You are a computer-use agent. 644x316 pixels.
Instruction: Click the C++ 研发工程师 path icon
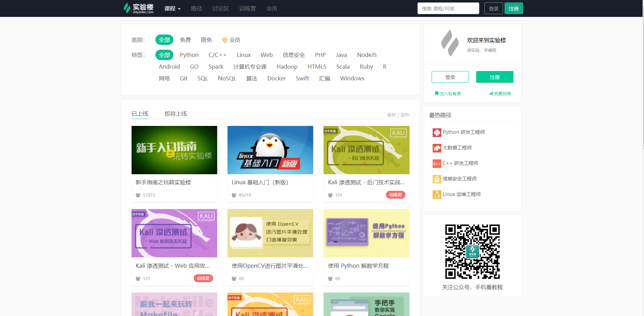click(x=436, y=163)
